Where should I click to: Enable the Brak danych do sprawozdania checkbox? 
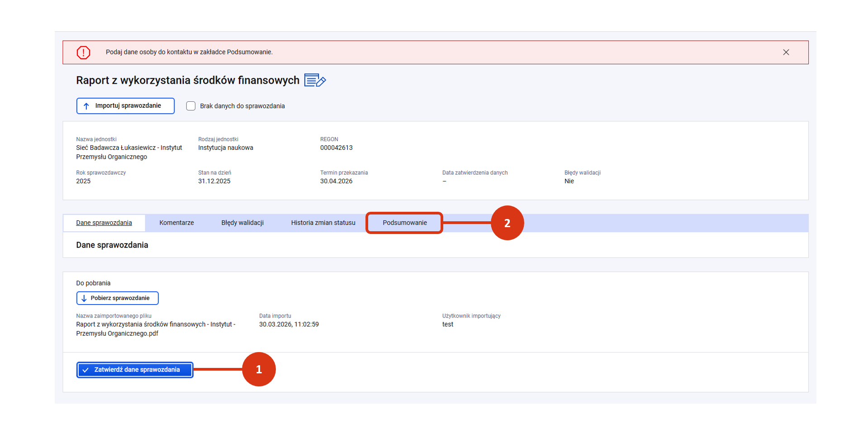(191, 106)
